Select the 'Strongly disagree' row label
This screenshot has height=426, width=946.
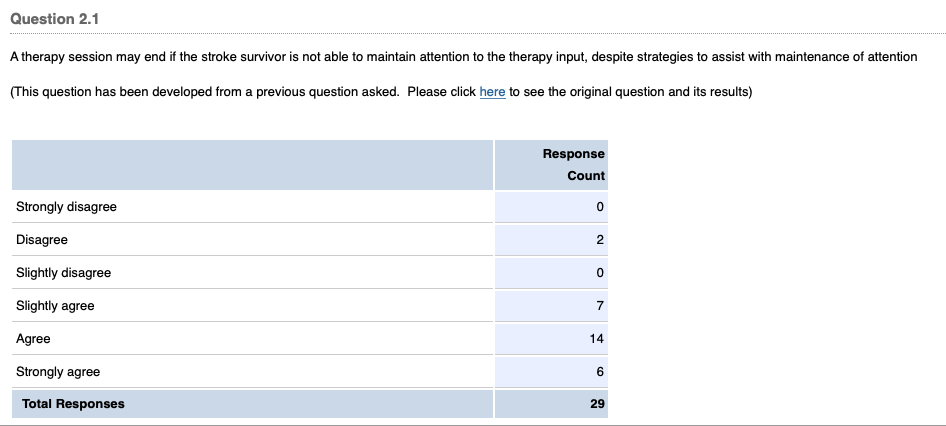[x=66, y=207]
